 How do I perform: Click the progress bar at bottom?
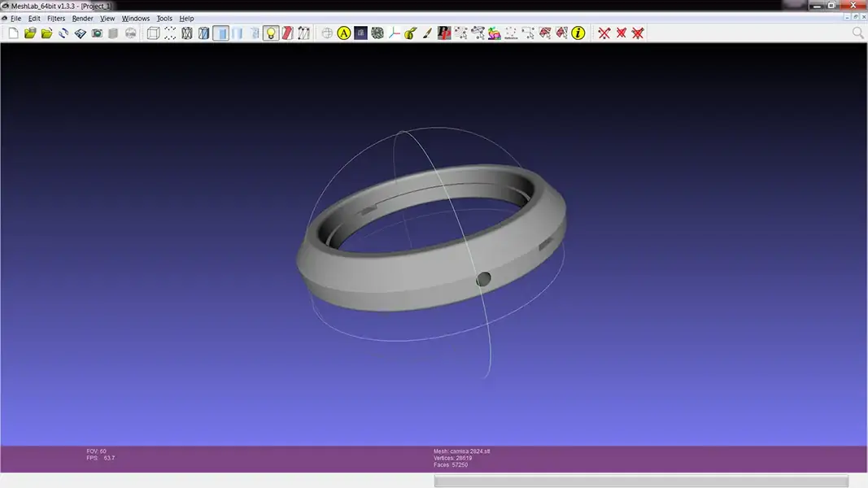(x=640, y=481)
